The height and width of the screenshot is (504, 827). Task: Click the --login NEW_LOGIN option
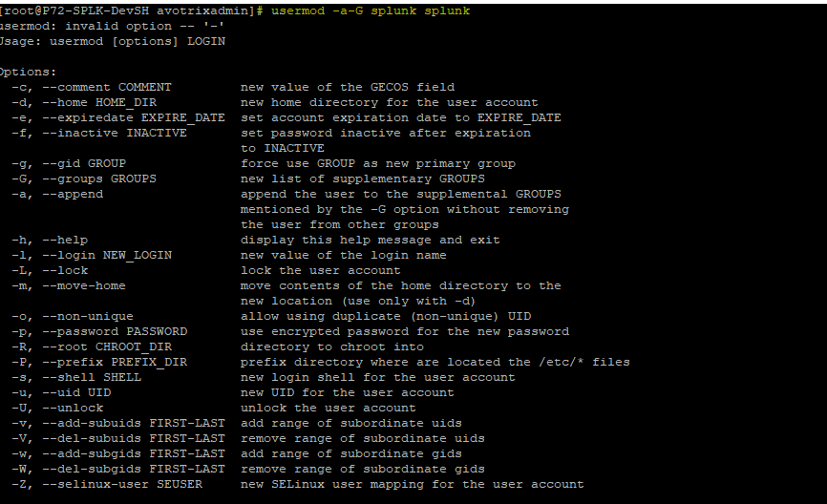click(107, 256)
